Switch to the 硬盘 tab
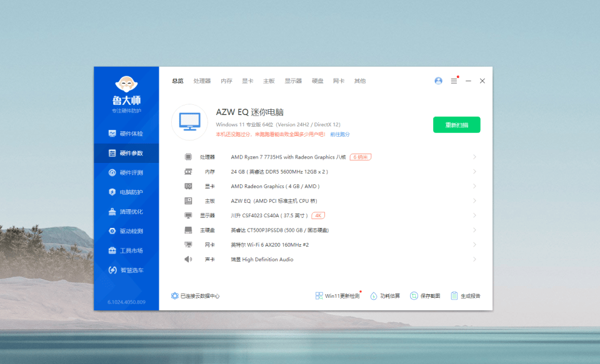This screenshot has height=364, width=600. (317, 81)
